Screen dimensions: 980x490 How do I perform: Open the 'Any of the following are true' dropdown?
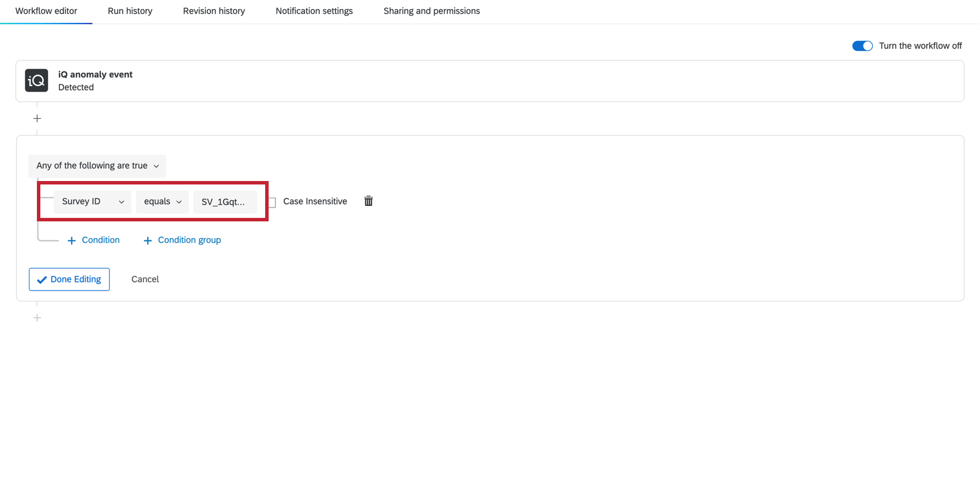coord(97,166)
